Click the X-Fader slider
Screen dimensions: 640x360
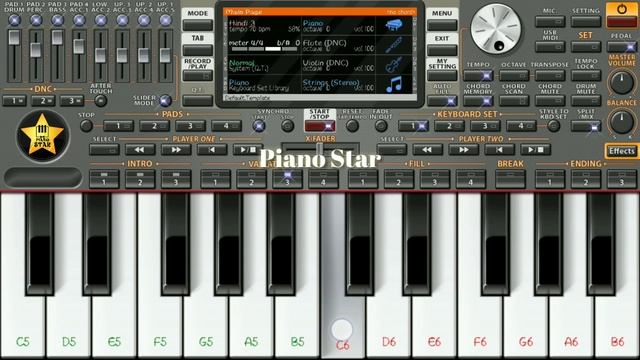(x=320, y=149)
